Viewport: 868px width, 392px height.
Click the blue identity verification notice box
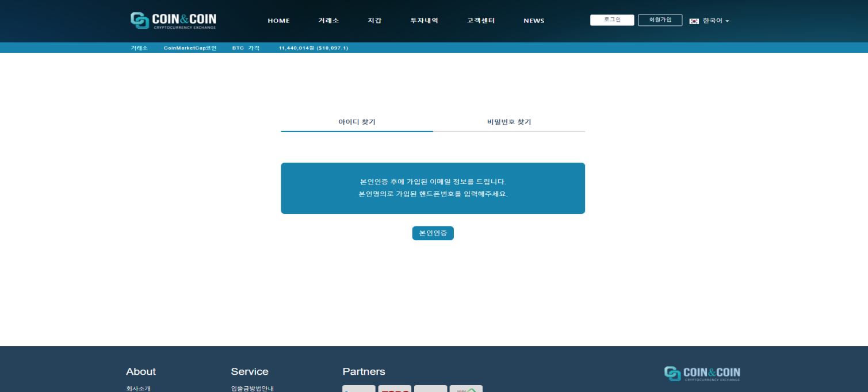(433, 188)
